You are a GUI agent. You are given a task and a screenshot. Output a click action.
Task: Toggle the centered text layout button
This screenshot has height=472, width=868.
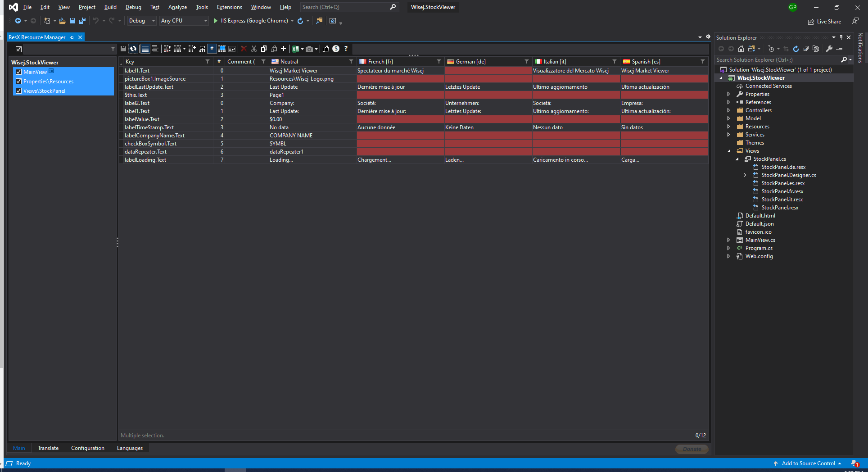click(155, 49)
